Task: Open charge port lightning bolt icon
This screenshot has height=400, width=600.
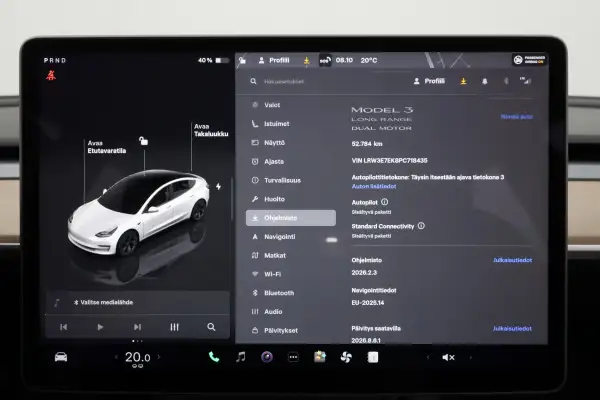Action: pos(218,186)
